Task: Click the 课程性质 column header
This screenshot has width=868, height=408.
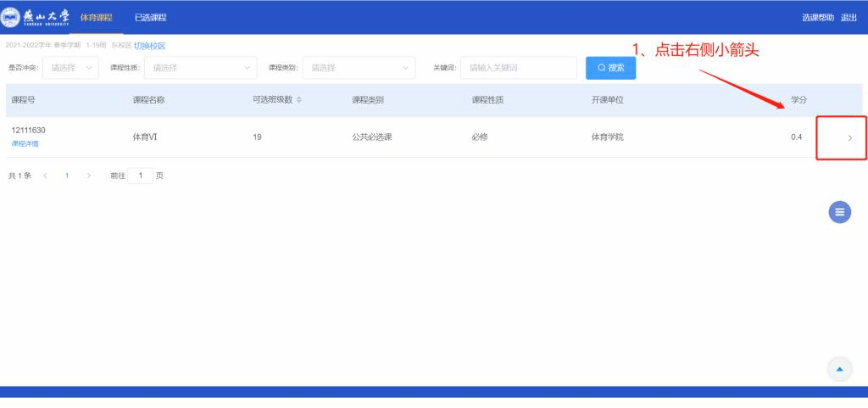Action: pos(487,100)
